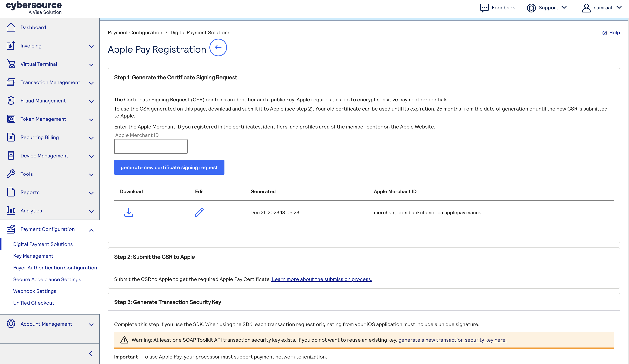Open the Help link
Viewport: 629px width, 364px height.
(x=614, y=33)
